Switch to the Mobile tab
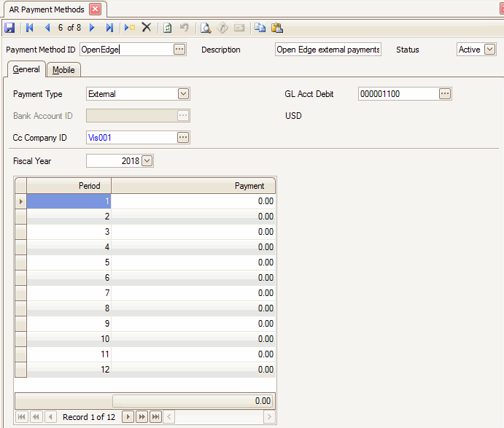 point(63,70)
